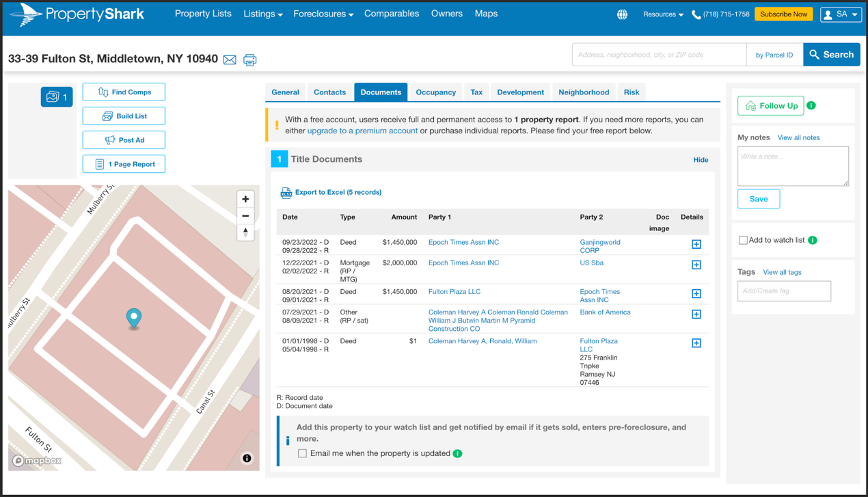Expand details for the 09/23/2022 deed
This screenshot has height=497, width=868.
696,244
